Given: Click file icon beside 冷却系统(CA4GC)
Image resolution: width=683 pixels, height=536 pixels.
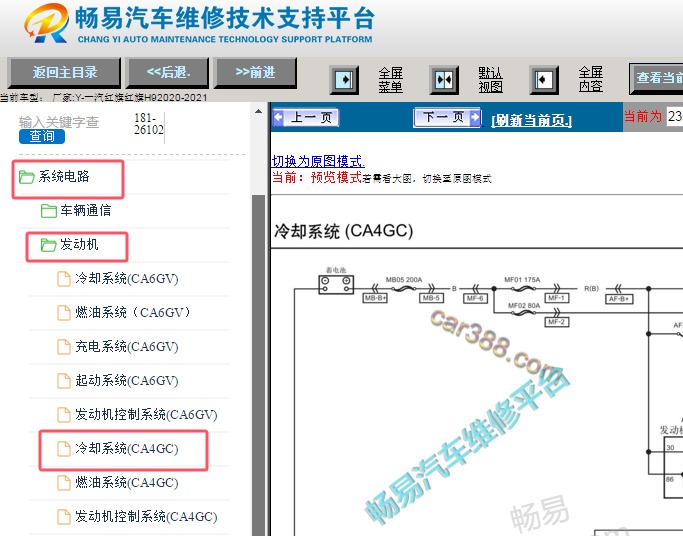Looking at the screenshot, I should 64,449.
